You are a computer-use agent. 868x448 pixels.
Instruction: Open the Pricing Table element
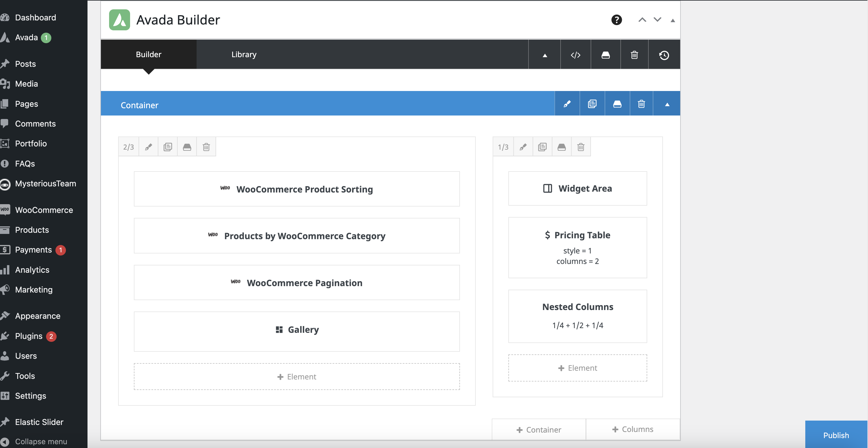coord(577,247)
